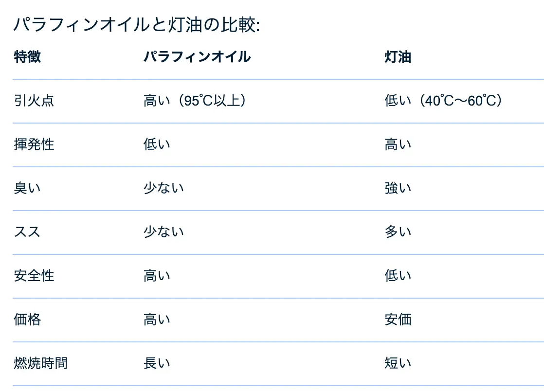The width and height of the screenshot is (544, 392).
Task: Click the スス row label
Action: [27, 232]
